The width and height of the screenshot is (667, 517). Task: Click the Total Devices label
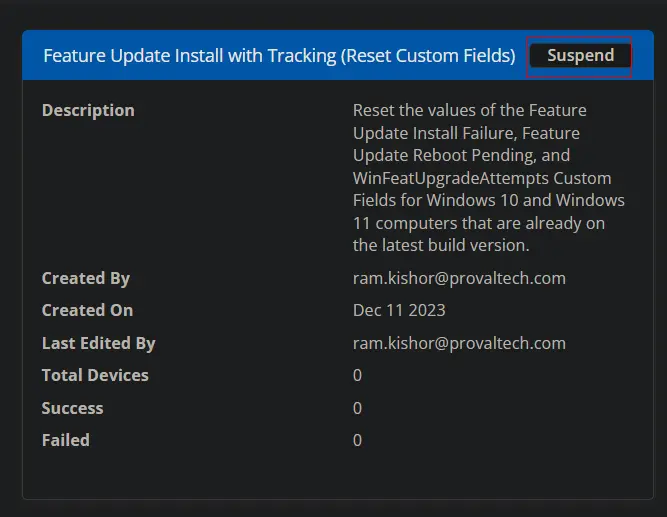[95, 375]
